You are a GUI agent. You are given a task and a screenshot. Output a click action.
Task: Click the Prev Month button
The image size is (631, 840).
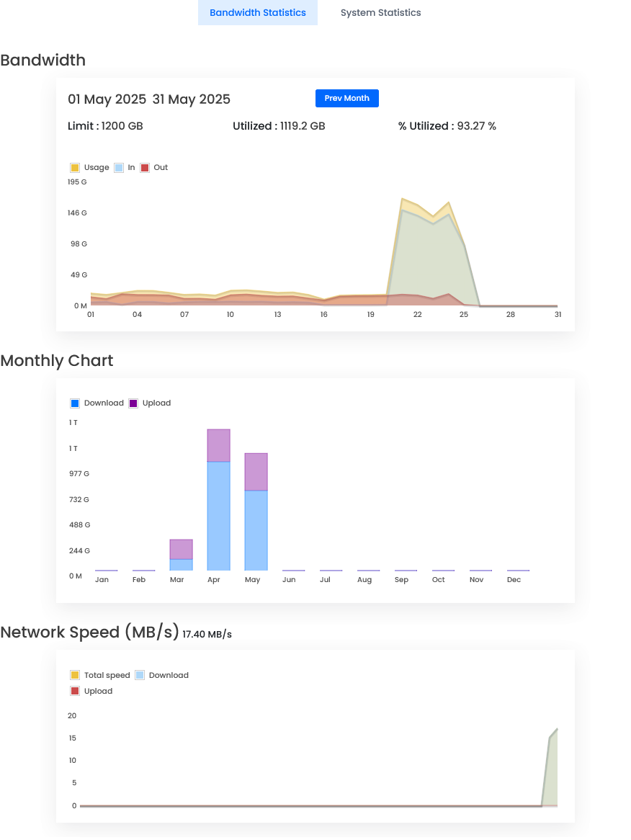pos(346,98)
